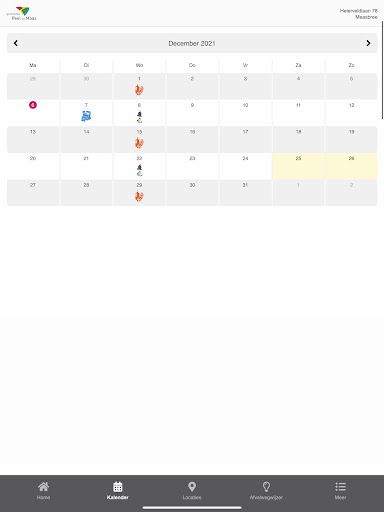Open the Locaties tab

192,491
